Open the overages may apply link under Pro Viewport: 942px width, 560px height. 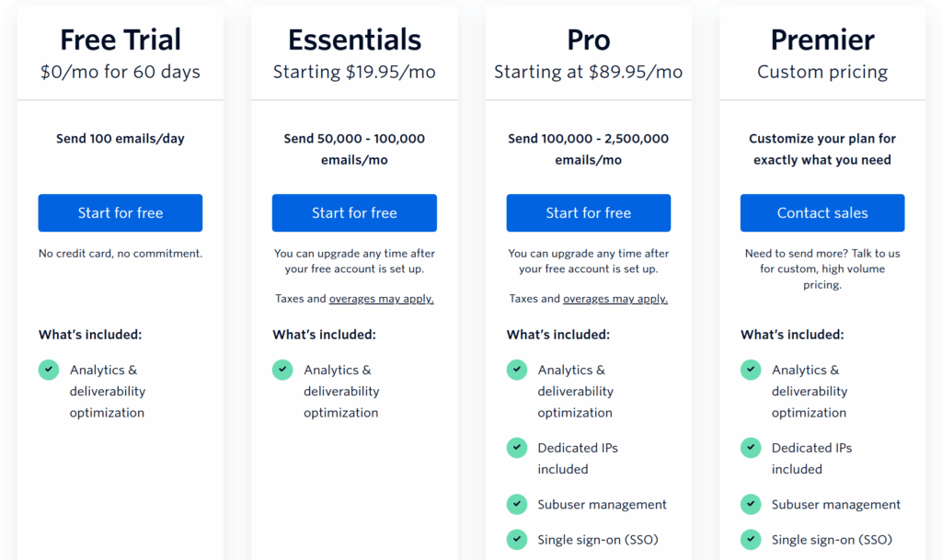pos(615,299)
